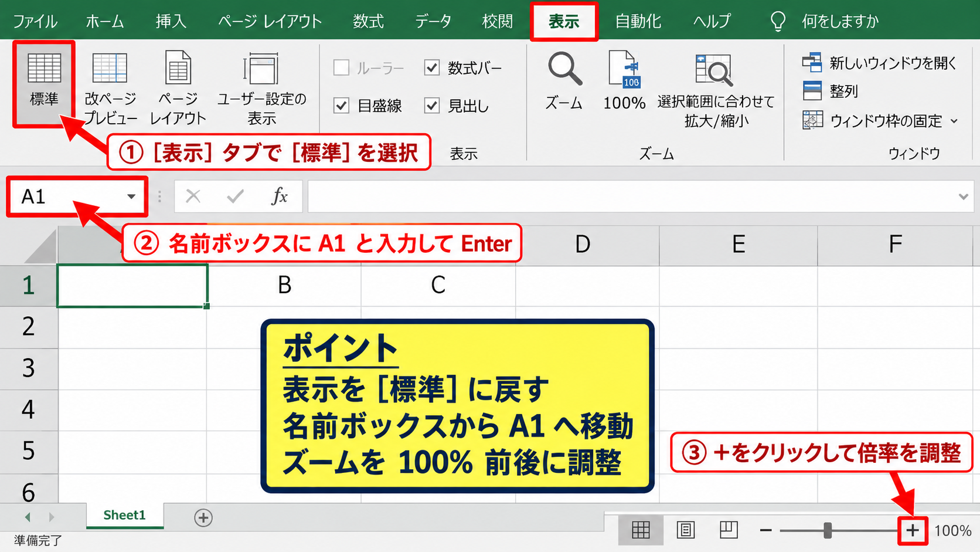This screenshot has width=980, height=552.
Task: Open the データ tab
Action: click(433, 21)
